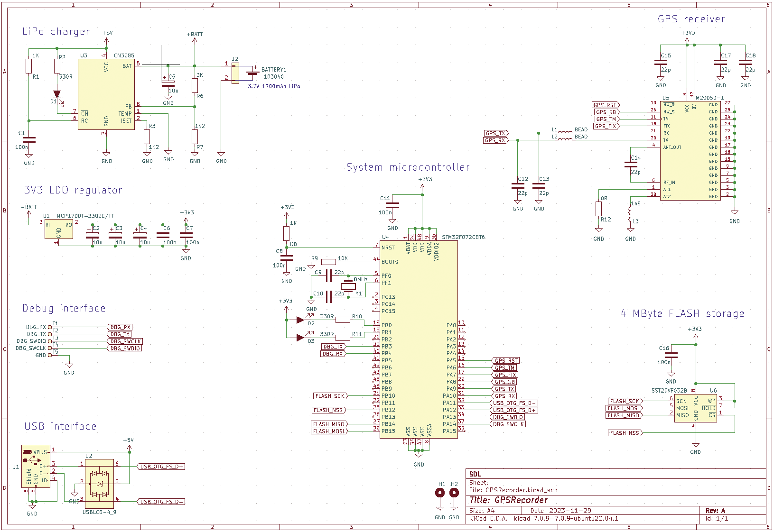
Task: Select the +BATT power symbol above R6
Action: [195, 37]
